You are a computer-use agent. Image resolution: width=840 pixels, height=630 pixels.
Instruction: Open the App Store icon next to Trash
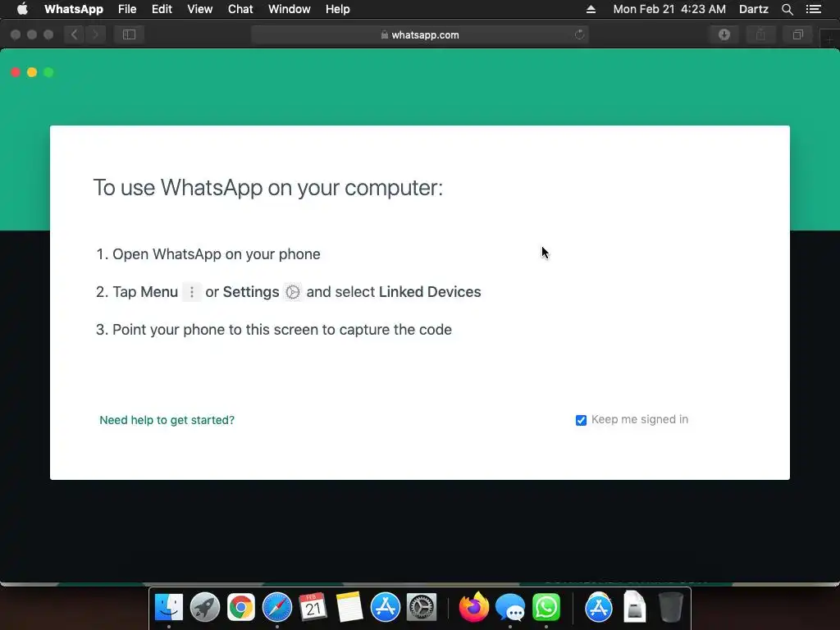(x=598, y=608)
